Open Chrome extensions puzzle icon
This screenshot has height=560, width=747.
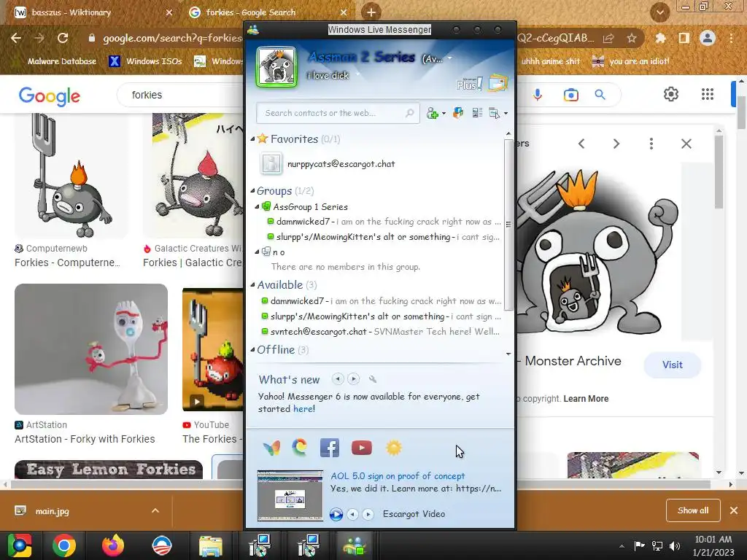(660, 38)
